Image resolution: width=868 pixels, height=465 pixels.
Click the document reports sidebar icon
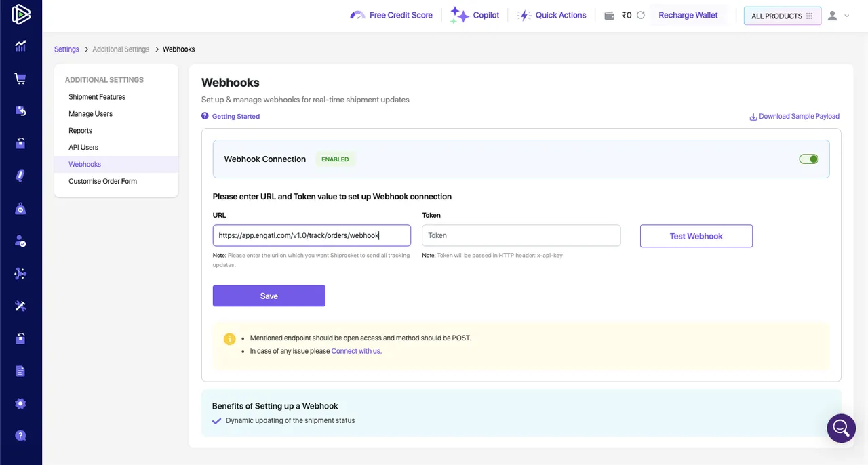pyautogui.click(x=20, y=371)
